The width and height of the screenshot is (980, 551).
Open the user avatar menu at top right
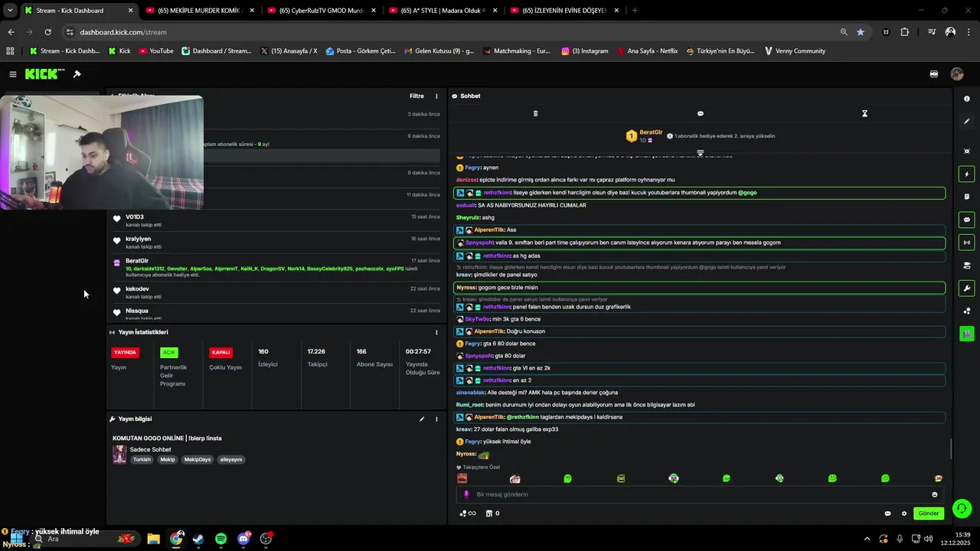click(957, 74)
